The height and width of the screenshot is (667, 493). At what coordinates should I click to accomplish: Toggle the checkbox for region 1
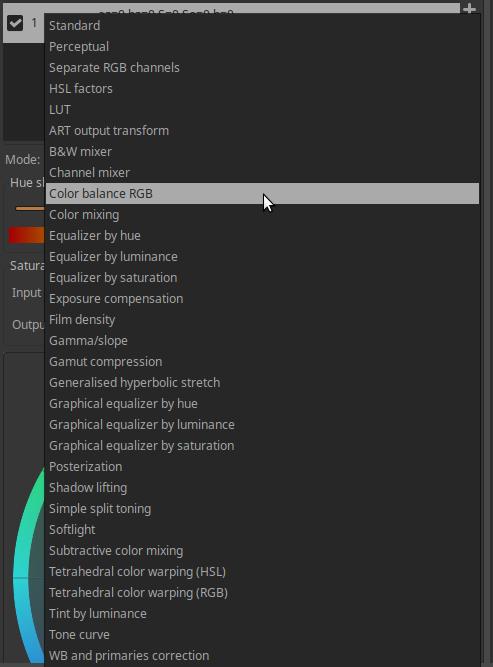15,23
